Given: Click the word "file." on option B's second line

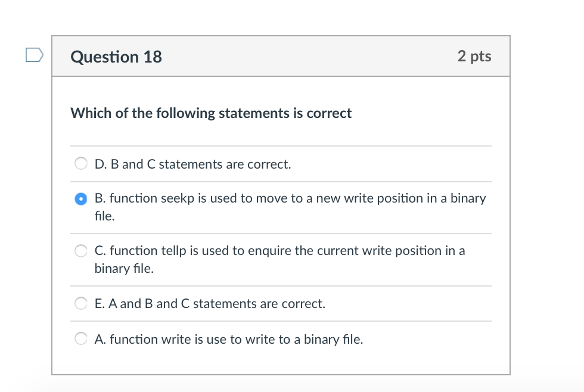Looking at the screenshot, I should point(105,216).
